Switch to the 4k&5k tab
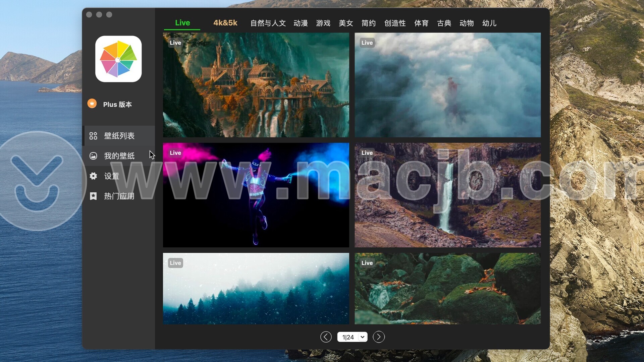644x362 pixels. [225, 23]
